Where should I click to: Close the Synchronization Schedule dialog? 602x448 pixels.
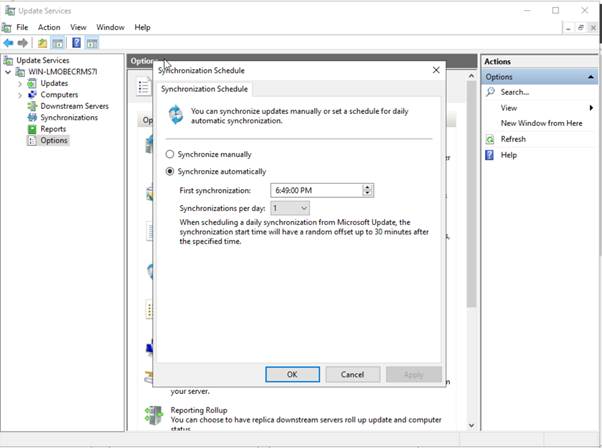click(x=436, y=70)
